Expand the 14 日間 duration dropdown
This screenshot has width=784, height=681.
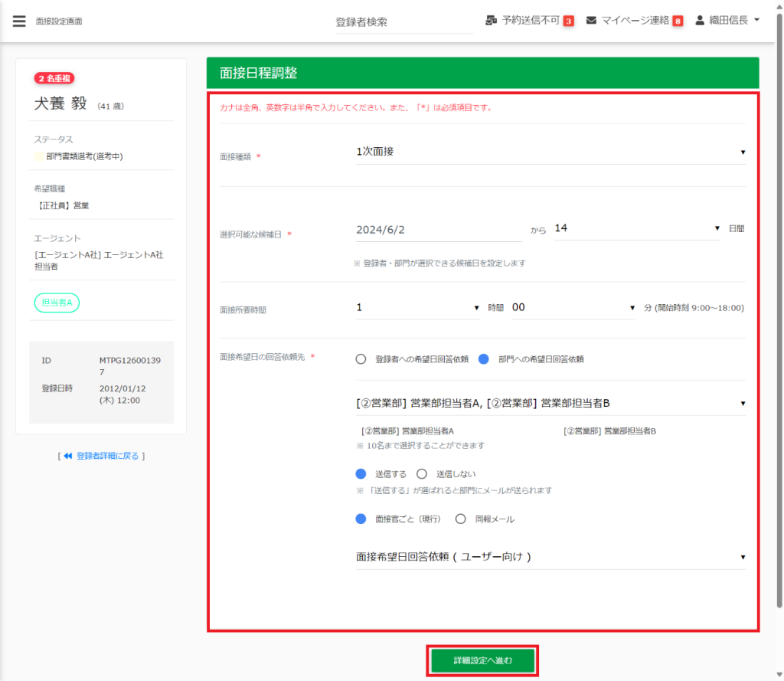click(637, 228)
